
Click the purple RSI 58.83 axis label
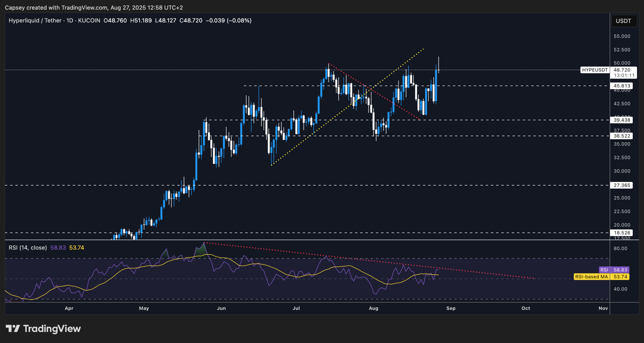(614, 270)
